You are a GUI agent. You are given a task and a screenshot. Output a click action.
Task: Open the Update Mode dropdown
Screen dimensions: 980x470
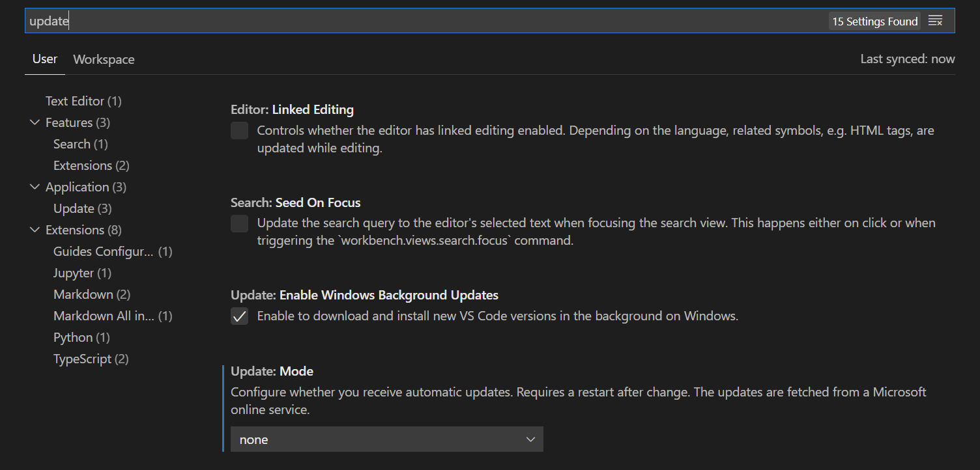[x=387, y=439]
